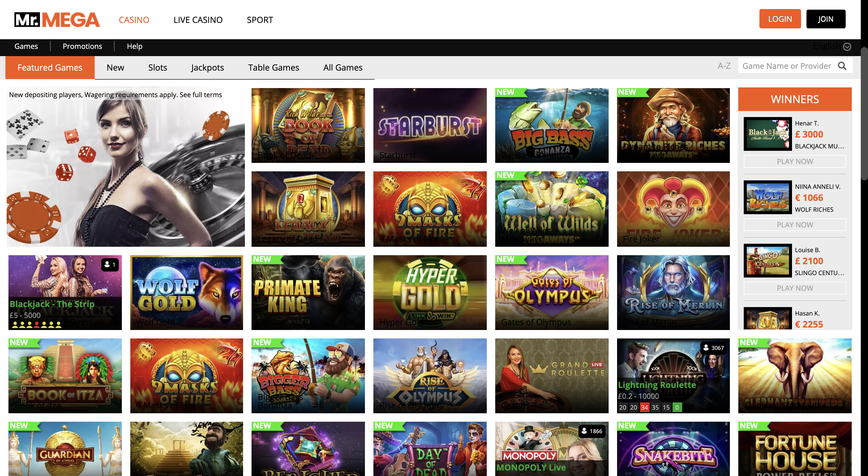Open Rise of Merlin game
868x476 pixels.
click(673, 292)
